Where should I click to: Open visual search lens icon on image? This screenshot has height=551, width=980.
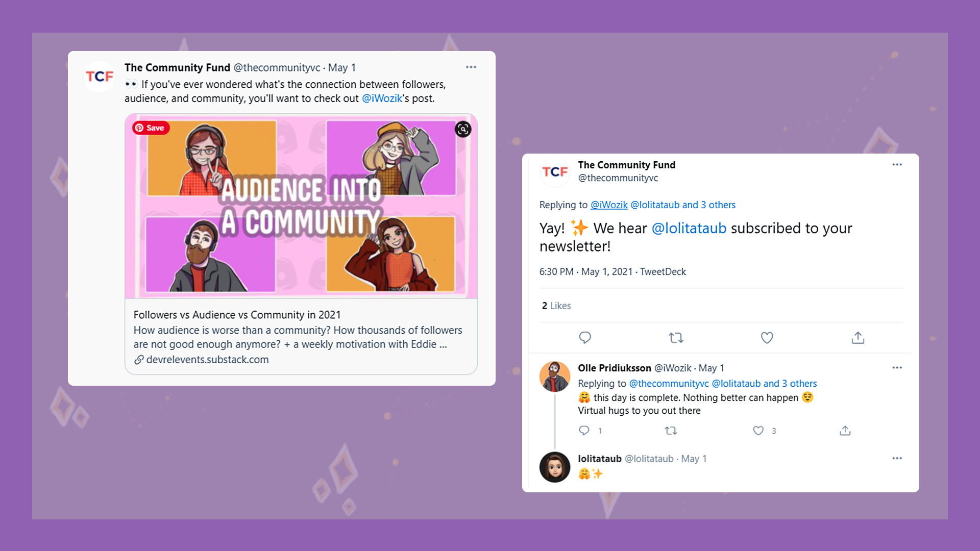tap(463, 129)
